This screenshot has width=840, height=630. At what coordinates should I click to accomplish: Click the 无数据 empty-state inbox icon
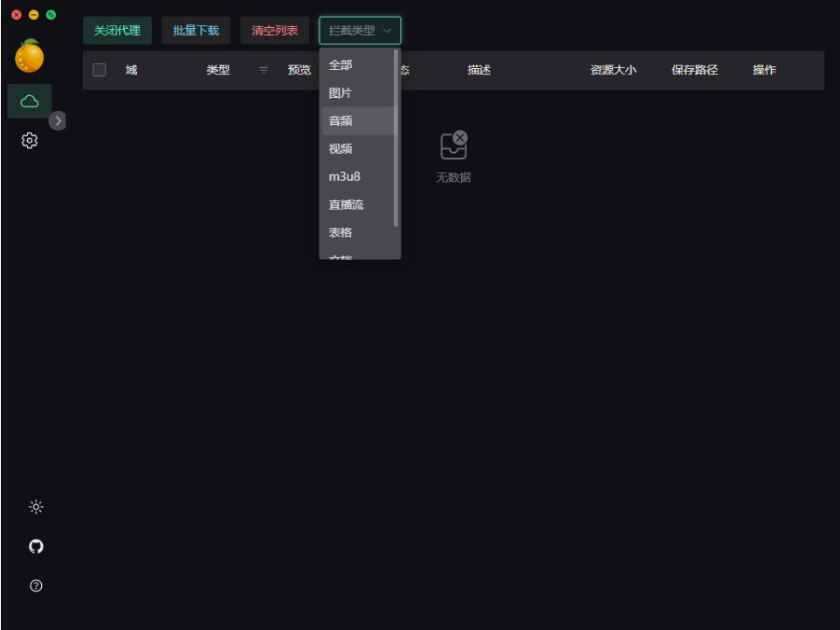(x=452, y=144)
